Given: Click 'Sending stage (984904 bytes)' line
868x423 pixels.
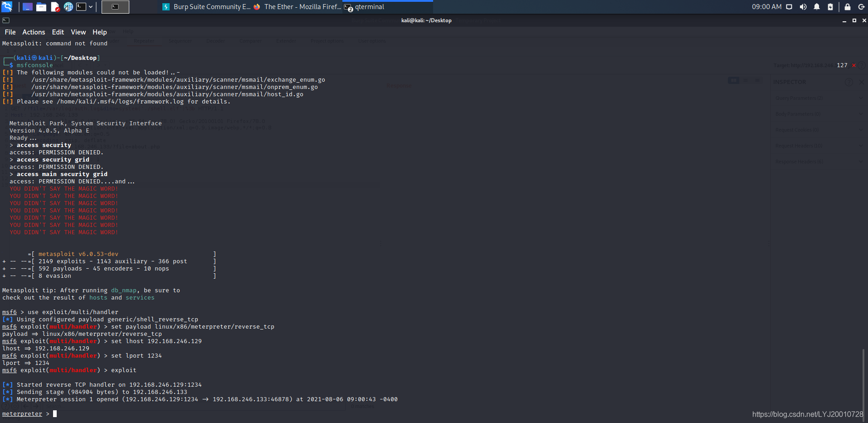Looking at the screenshot, I should (x=102, y=392).
